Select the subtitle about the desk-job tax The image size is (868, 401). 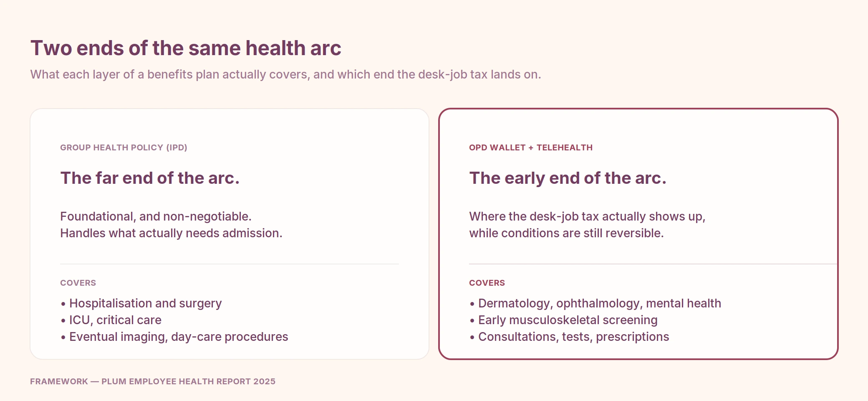tap(285, 74)
